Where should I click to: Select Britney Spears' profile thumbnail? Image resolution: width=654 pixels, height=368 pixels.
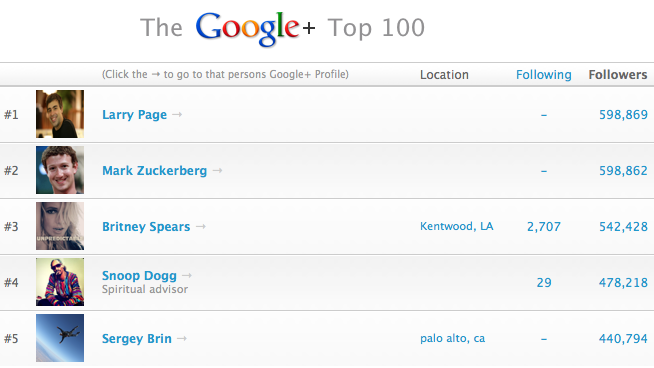[x=60, y=226]
